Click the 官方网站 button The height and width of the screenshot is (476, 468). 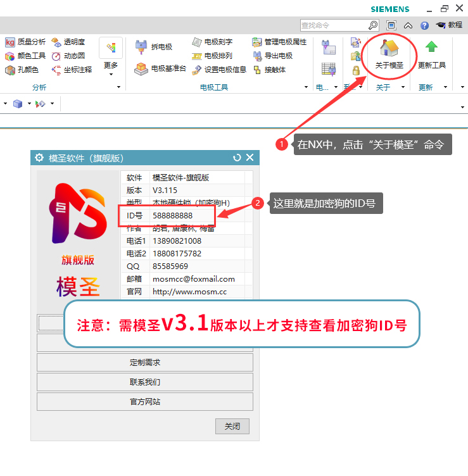coord(144,402)
